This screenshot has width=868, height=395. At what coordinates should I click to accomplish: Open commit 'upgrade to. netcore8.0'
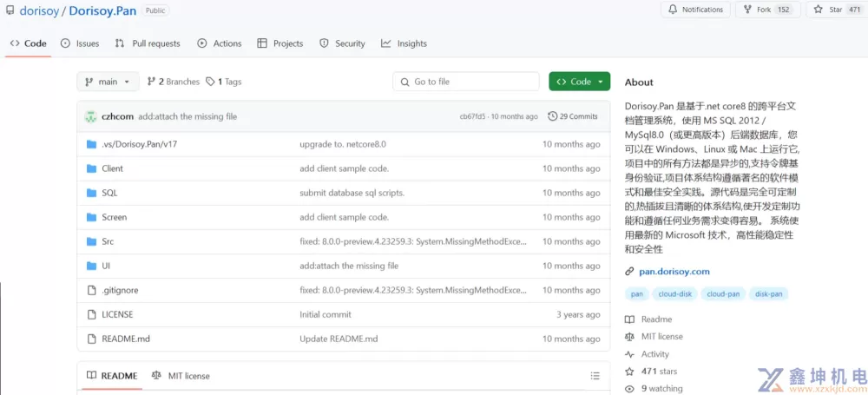tap(343, 144)
